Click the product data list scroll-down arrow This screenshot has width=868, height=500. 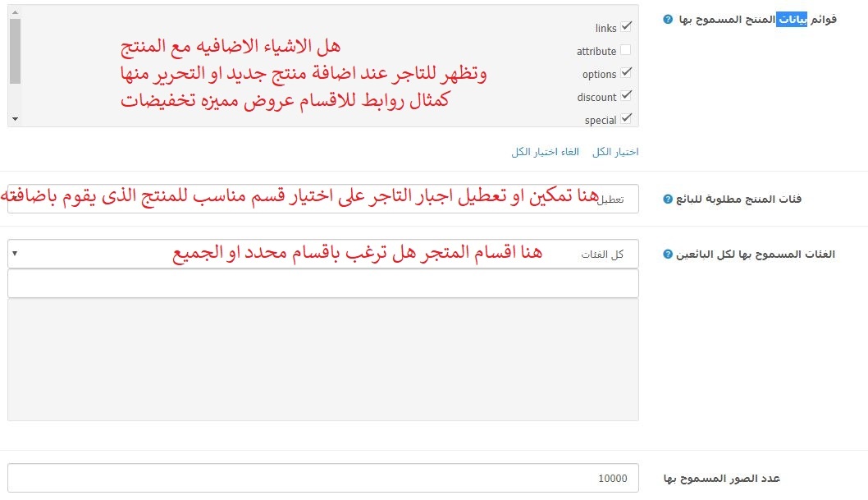pyautogui.click(x=14, y=120)
